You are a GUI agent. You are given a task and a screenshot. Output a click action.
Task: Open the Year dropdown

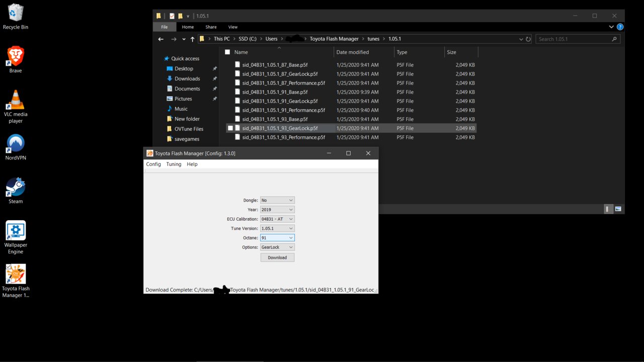coord(277,210)
